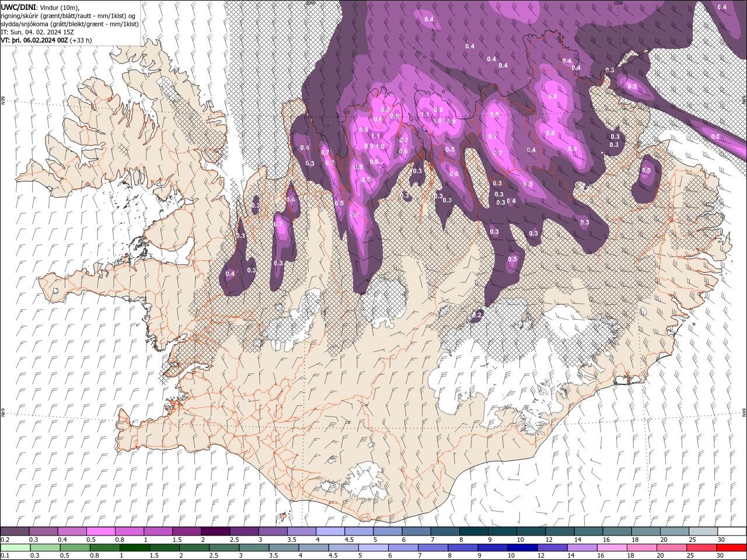Screen dimensions: 747x560
Task: Click the slate blue 7 swatch in upper legend
Action: [445, 531]
